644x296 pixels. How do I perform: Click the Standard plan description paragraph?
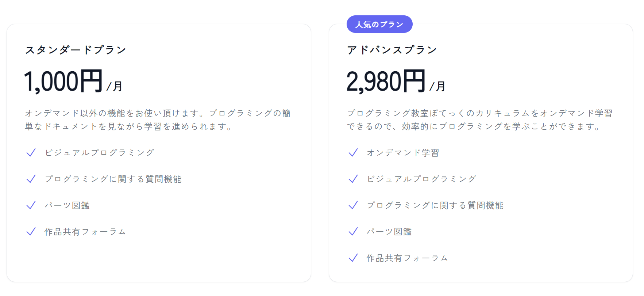click(x=158, y=120)
